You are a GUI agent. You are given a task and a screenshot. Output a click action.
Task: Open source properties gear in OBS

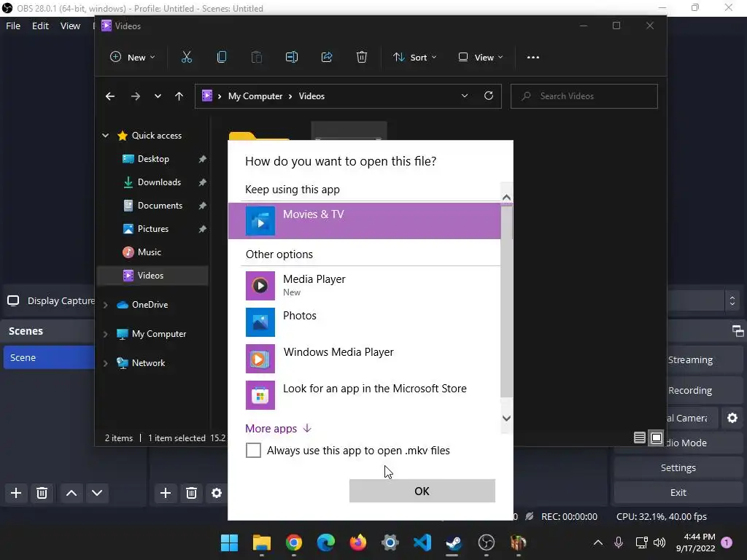216,493
